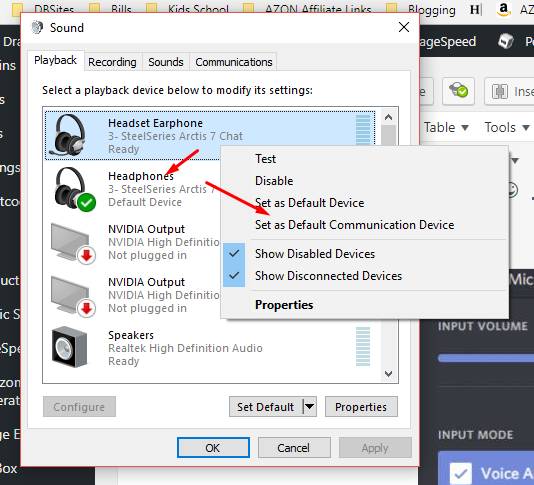The image size is (534, 485).
Task: Click the OK button
Action: [x=213, y=448]
